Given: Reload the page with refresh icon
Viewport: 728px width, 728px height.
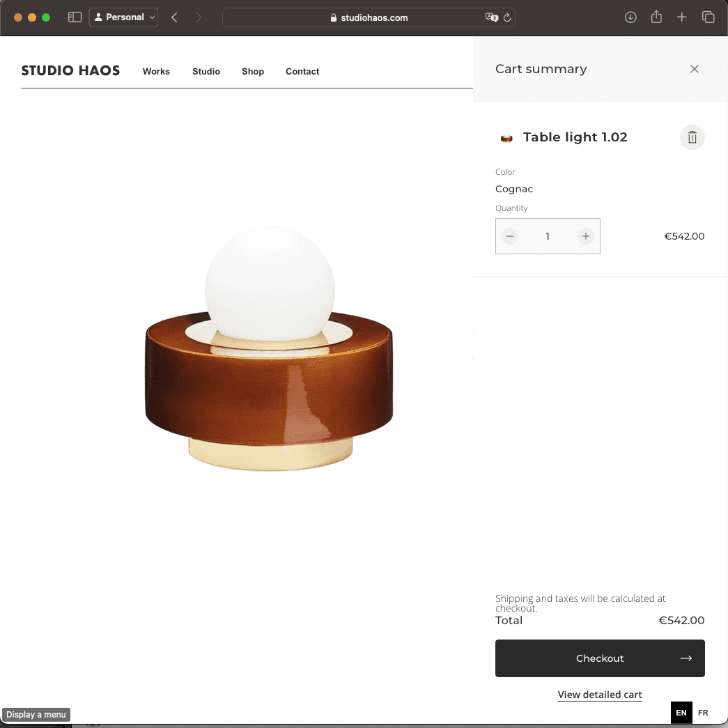Looking at the screenshot, I should pos(507,17).
